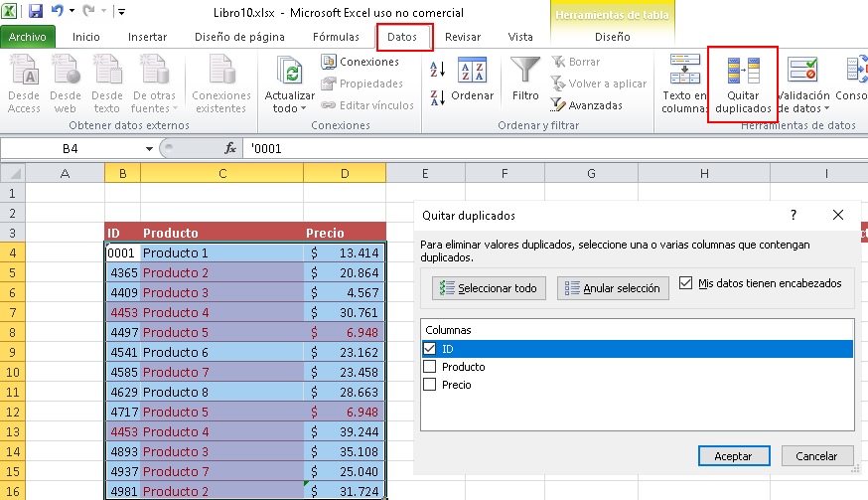The image size is (868, 500).
Task: Open the Actualizar todo dropdown
Action: pos(290,108)
